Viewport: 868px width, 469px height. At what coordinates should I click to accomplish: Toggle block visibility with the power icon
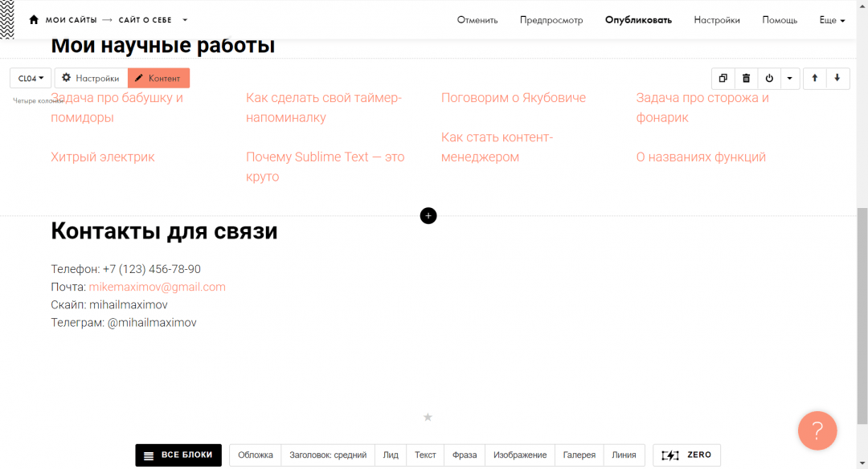click(x=769, y=78)
